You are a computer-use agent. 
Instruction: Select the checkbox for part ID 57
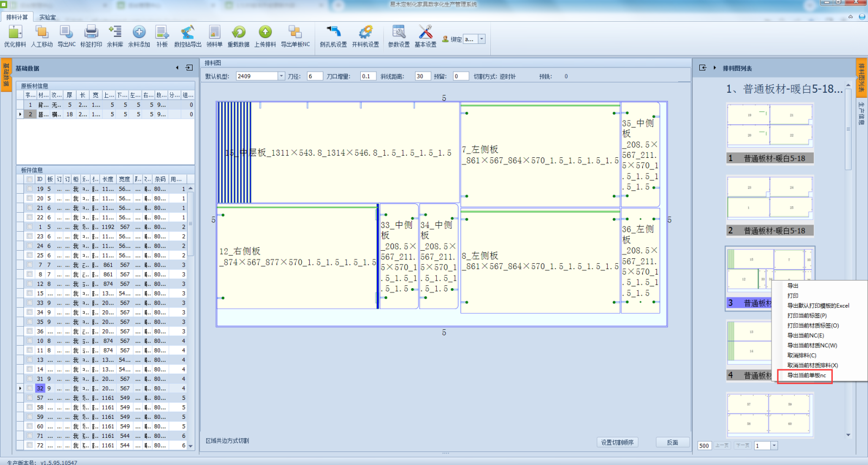coord(29,398)
